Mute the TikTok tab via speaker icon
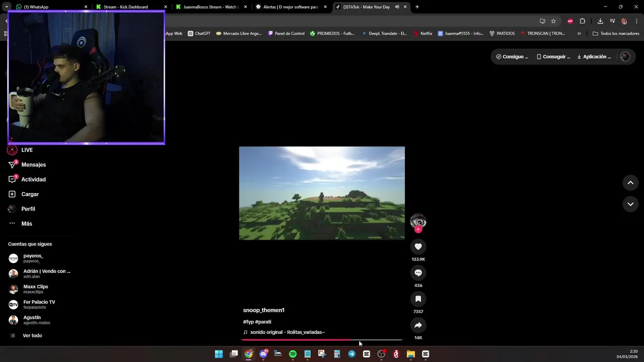The height and width of the screenshot is (362, 644). click(x=397, y=7)
